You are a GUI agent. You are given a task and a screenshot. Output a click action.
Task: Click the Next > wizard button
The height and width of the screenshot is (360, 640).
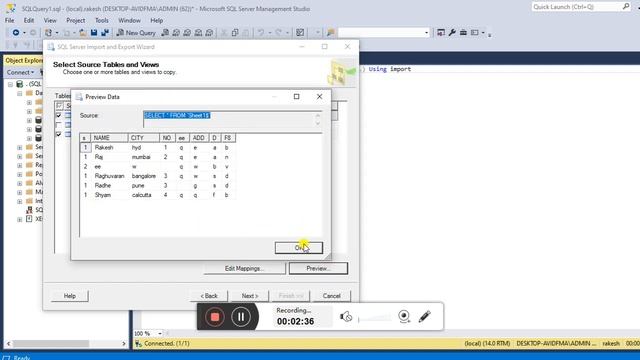[x=250, y=296]
